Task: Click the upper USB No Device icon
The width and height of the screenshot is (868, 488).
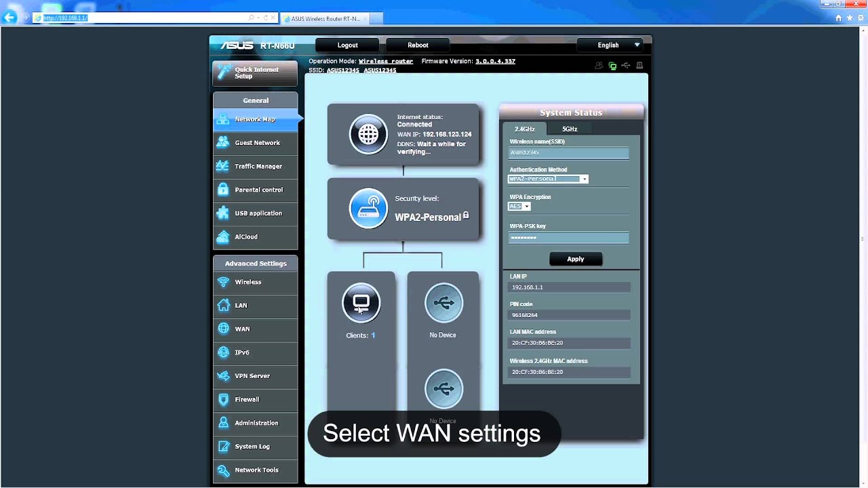Action: pyautogui.click(x=443, y=302)
